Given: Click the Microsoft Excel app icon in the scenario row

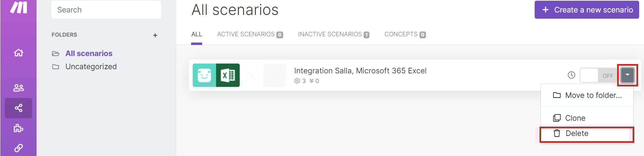Looking at the screenshot, I should (x=228, y=75).
